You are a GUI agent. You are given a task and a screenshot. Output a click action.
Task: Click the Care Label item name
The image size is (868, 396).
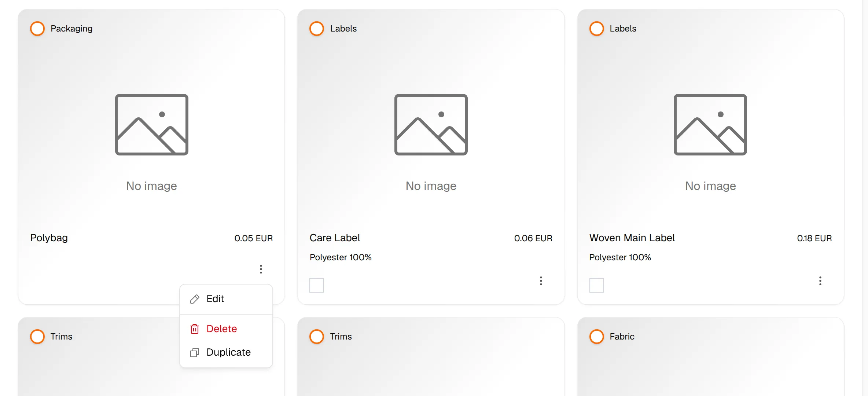335,238
